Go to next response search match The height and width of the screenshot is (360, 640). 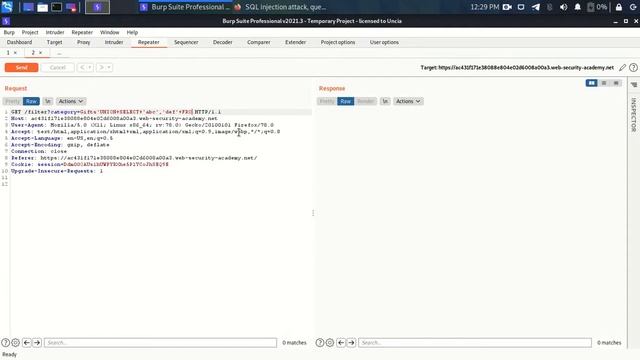click(x=351, y=342)
